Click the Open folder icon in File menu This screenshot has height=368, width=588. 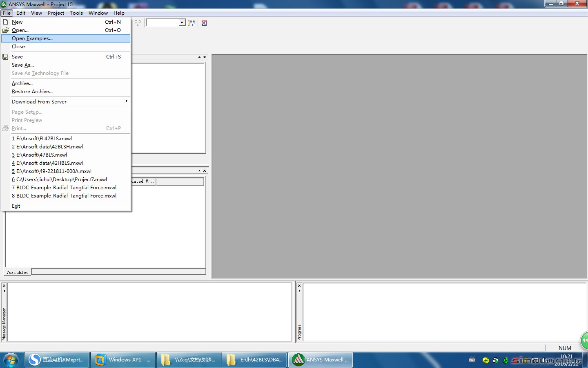5,30
